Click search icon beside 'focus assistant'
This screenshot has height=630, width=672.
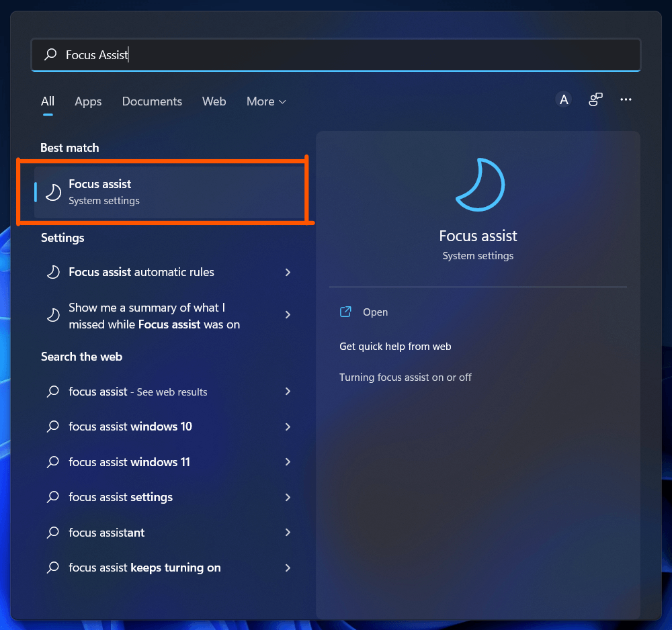[53, 533]
